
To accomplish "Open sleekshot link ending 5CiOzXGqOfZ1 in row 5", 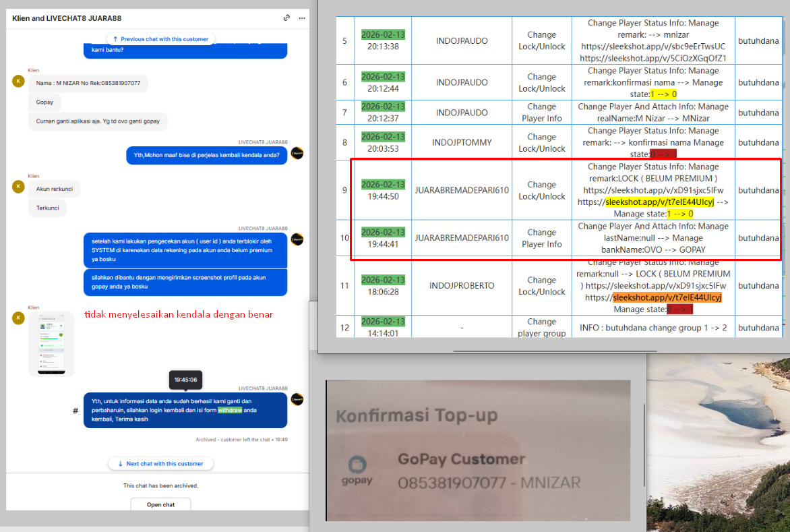I will point(653,58).
